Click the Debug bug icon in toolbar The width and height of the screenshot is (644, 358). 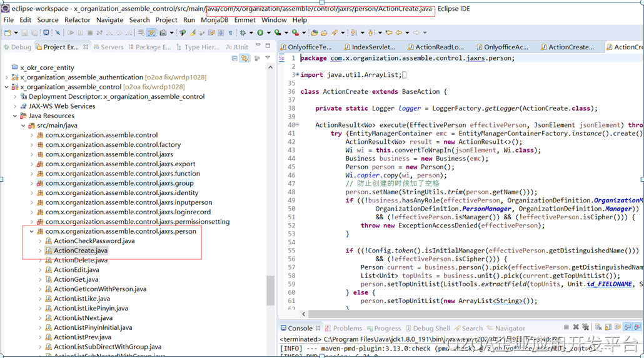(x=243, y=32)
